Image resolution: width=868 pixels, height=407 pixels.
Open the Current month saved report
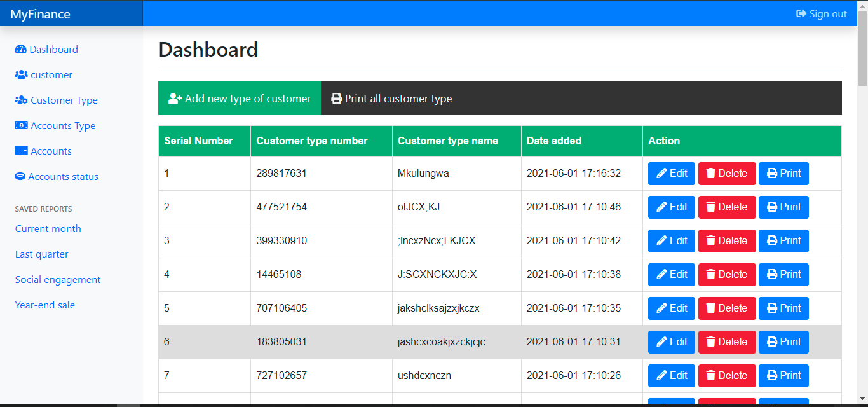tap(48, 228)
